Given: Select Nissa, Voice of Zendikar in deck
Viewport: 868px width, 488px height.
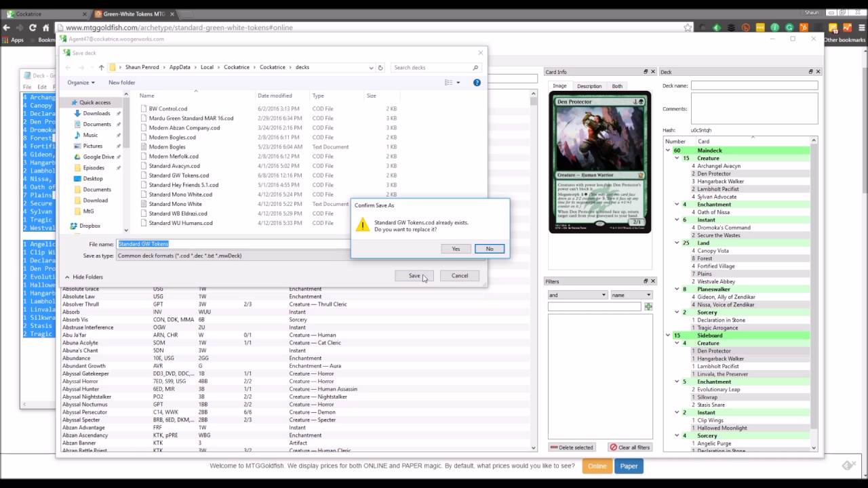Looking at the screenshot, I should [x=726, y=305].
